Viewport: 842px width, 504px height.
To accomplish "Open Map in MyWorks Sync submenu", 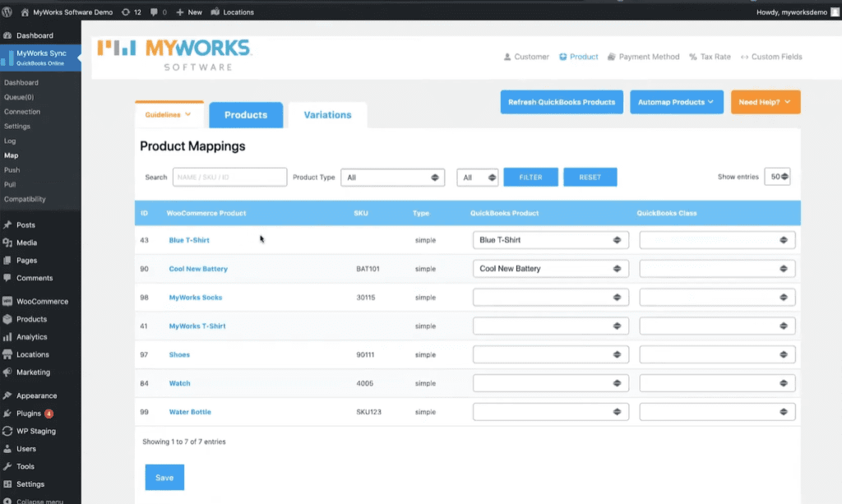I will click(x=12, y=155).
